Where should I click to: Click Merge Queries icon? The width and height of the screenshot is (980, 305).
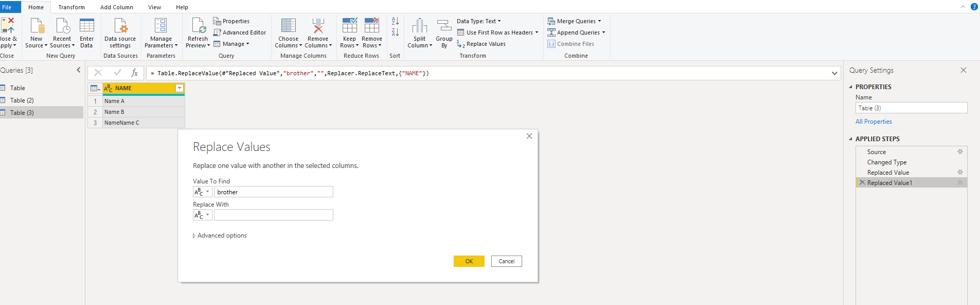click(x=551, y=21)
